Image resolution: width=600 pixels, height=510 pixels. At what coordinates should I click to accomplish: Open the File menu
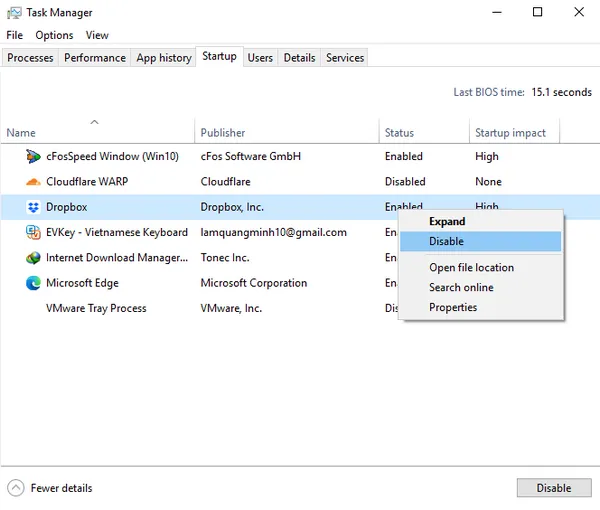[x=15, y=35]
